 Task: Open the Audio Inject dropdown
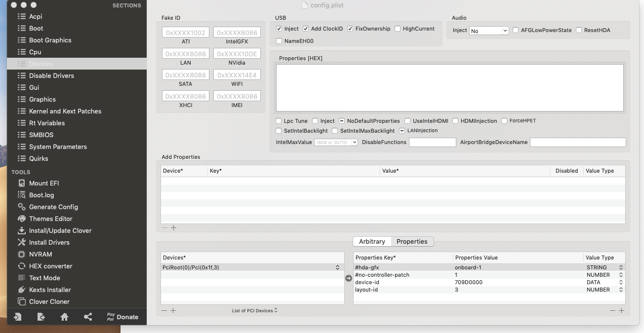click(x=488, y=31)
